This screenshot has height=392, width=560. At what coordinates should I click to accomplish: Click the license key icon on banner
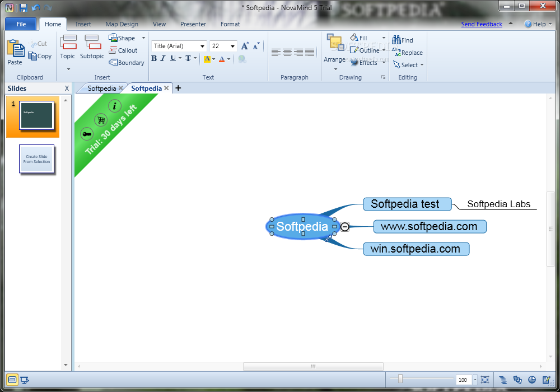click(x=87, y=134)
